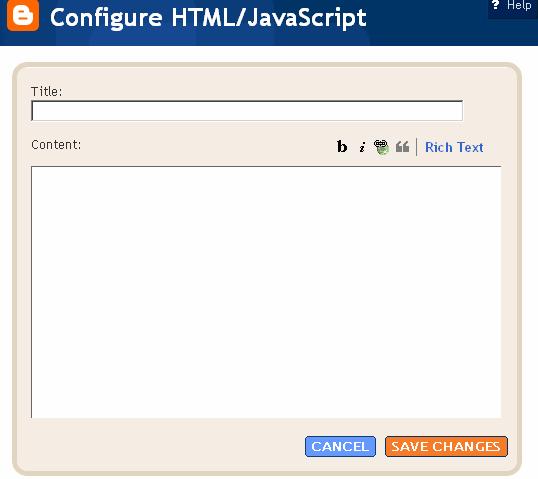Image resolution: width=538 pixels, height=479 pixels.
Task: Click the Content: field label
Action: 56,145
